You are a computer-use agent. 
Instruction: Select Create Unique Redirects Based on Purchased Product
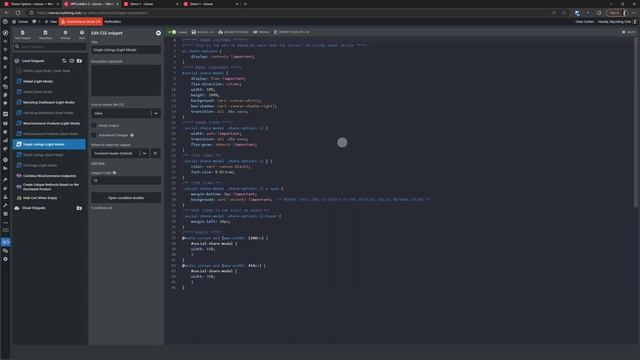click(x=50, y=187)
